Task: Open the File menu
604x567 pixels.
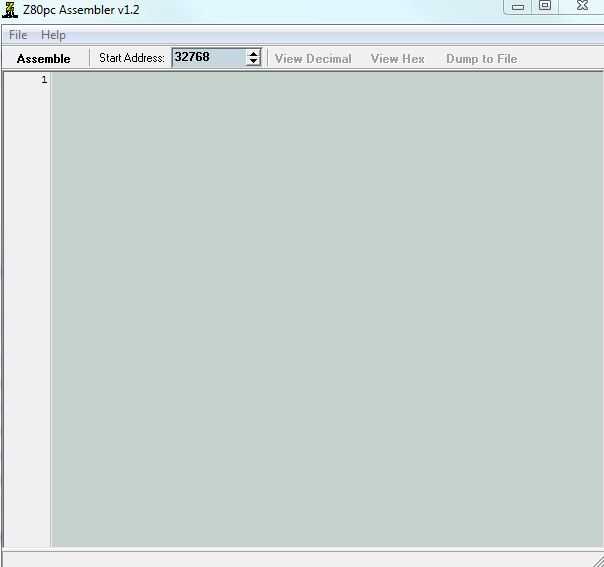Action: point(18,35)
